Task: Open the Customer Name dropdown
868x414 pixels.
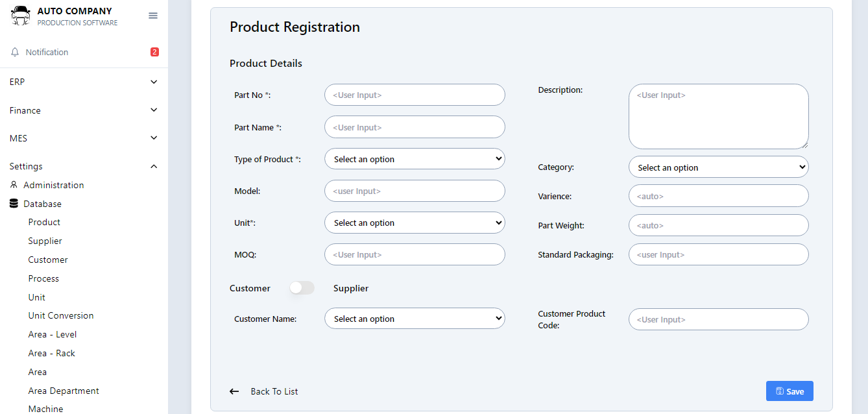Action: pos(415,319)
